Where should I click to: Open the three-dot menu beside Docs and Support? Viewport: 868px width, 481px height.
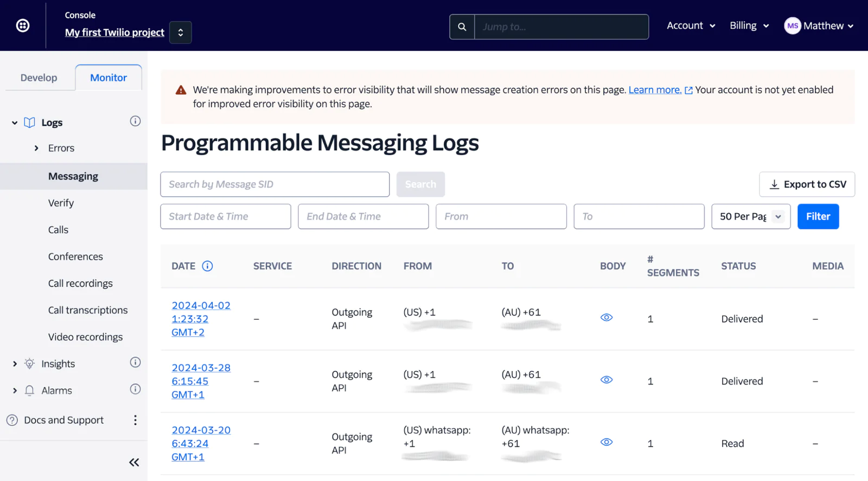point(135,420)
